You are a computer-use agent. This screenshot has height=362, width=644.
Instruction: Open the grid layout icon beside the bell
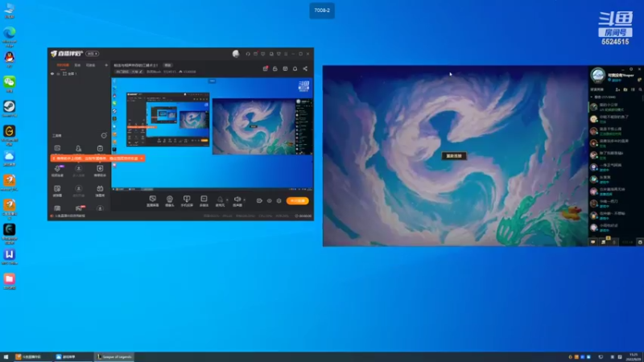point(285,68)
